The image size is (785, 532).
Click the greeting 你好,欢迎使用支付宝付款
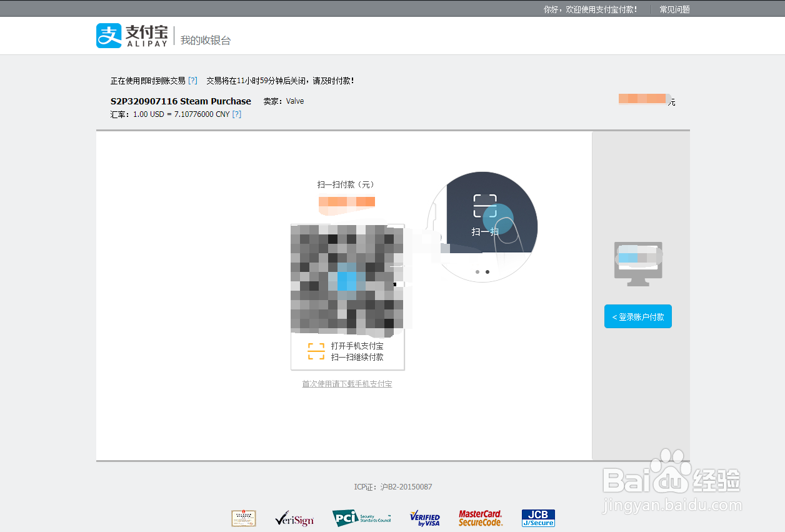(x=591, y=9)
